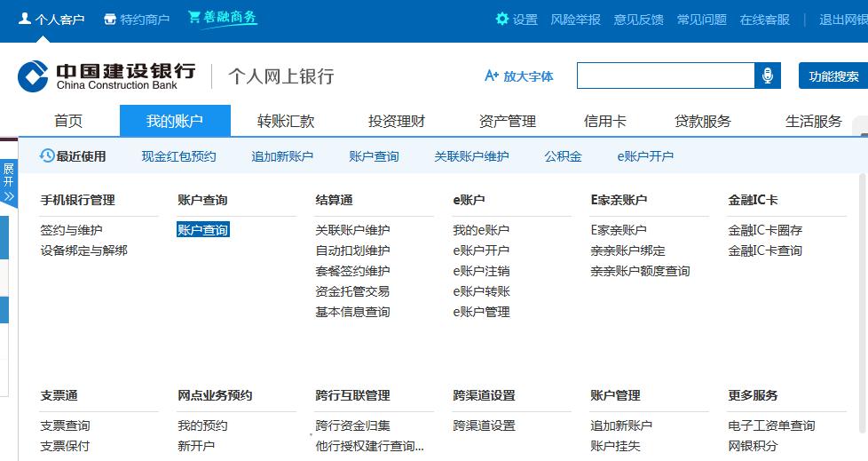
Task: Open 跨渠道设置 link under its heading
Action: point(484,425)
